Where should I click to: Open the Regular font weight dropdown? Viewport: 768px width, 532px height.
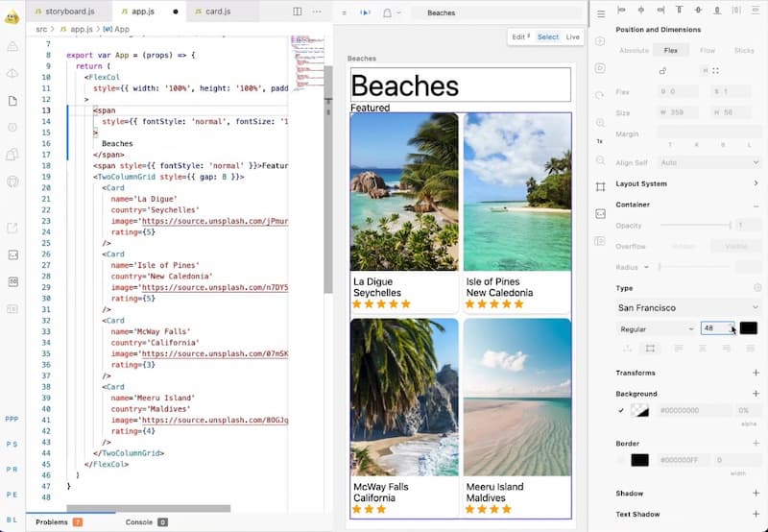coord(657,329)
